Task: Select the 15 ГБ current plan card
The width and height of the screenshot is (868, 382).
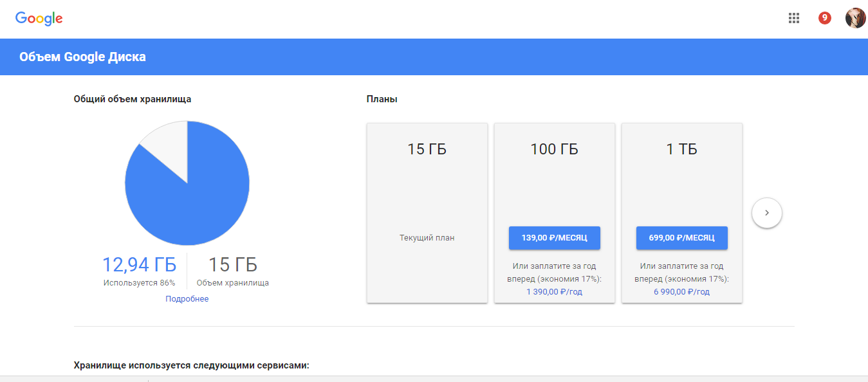Action: coord(427,212)
